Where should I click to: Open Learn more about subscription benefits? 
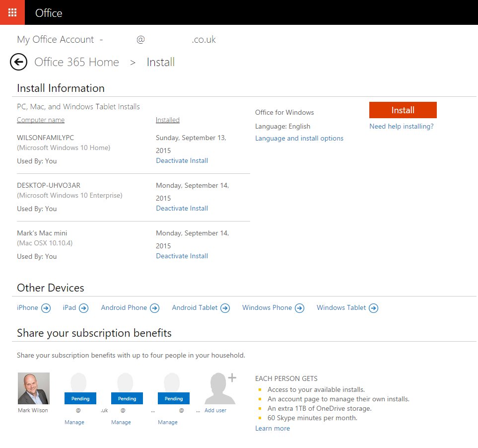(272, 428)
